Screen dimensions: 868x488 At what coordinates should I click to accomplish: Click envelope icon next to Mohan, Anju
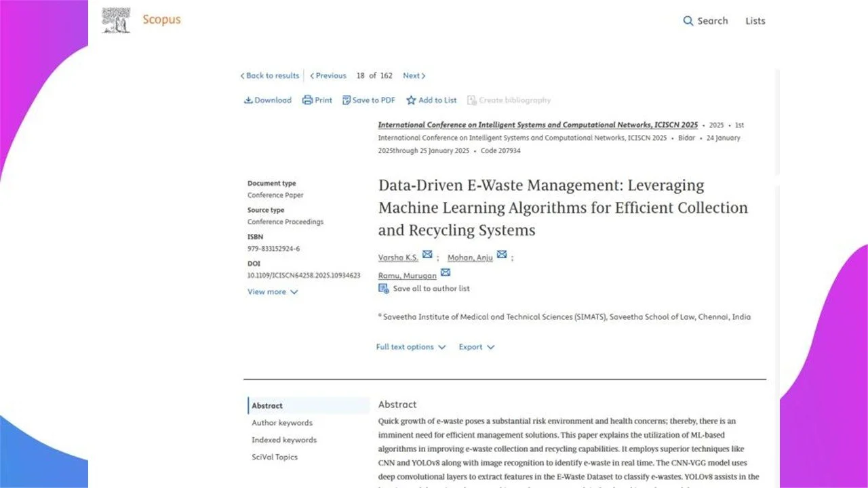[502, 255]
